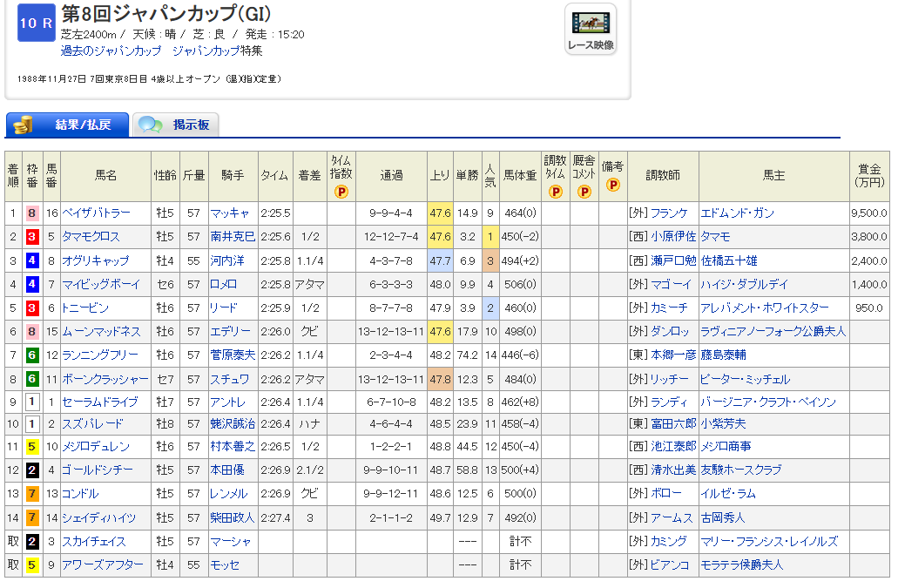The width and height of the screenshot is (898, 588).
Task: Open horse page for オグリキャップ
Action: (95, 260)
